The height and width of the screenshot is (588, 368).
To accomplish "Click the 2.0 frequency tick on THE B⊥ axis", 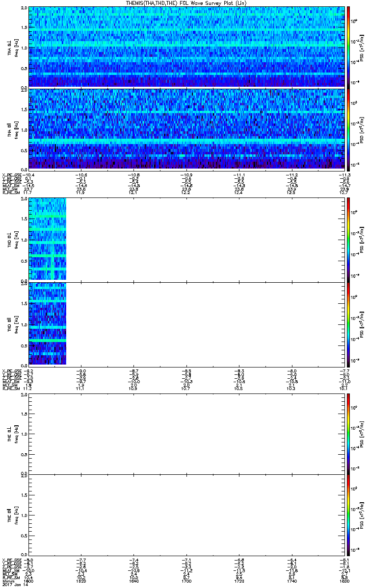I will pyautogui.click(x=24, y=394).
